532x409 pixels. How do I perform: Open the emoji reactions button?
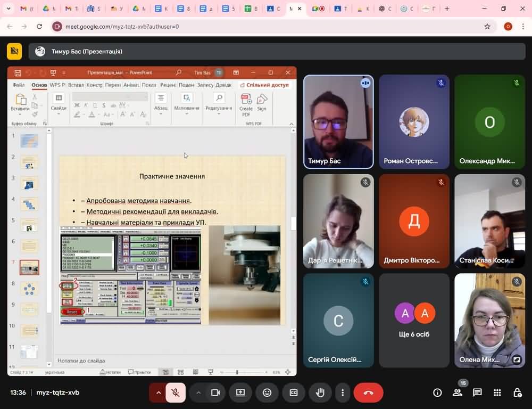tap(267, 392)
